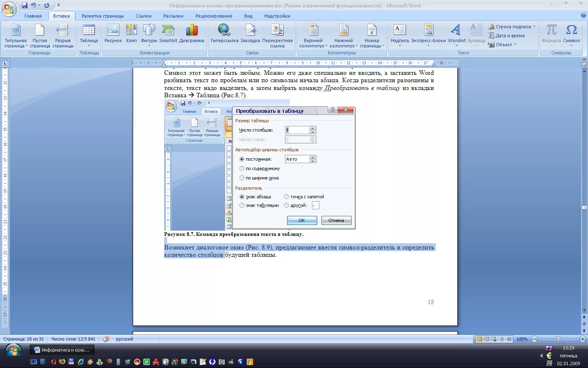Switch to the Главная tab
Image resolution: width=588 pixels, height=368 pixels.
(x=33, y=16)
